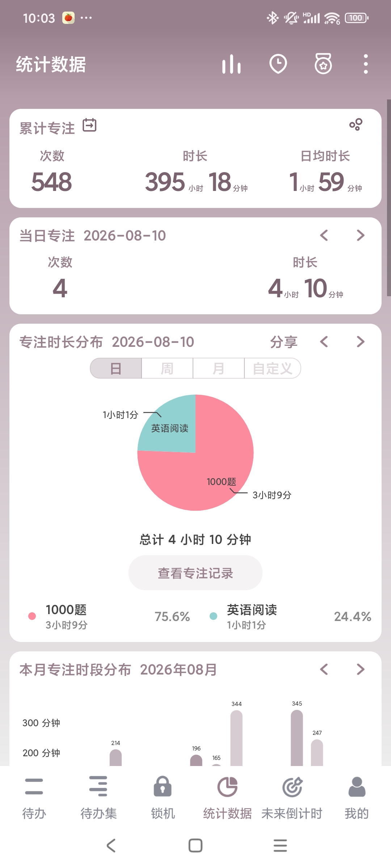
Task: Open the medal achievements icon
Action: click(x=323, y=64)
